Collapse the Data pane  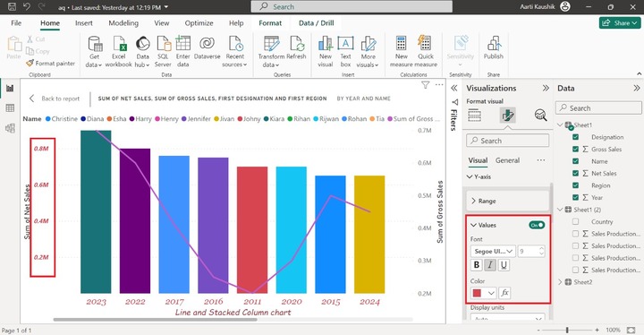[636, 88]
